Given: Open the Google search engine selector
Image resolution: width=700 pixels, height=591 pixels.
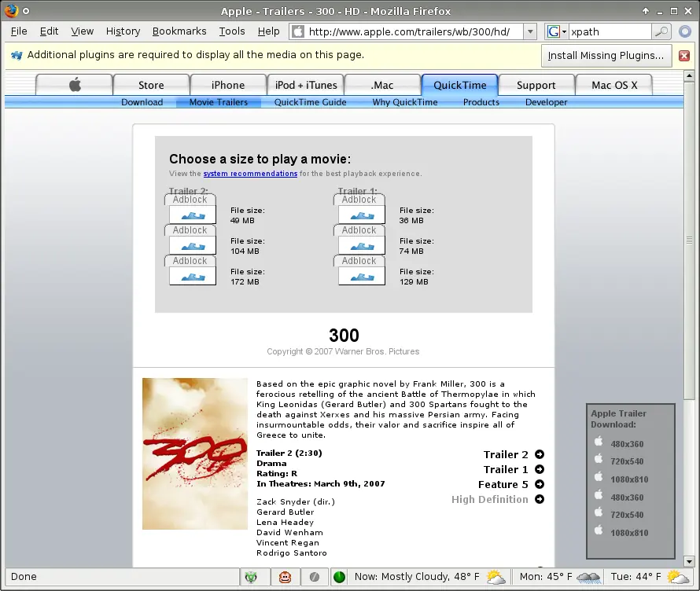Looking at the screenshot, I should (556, 31).
